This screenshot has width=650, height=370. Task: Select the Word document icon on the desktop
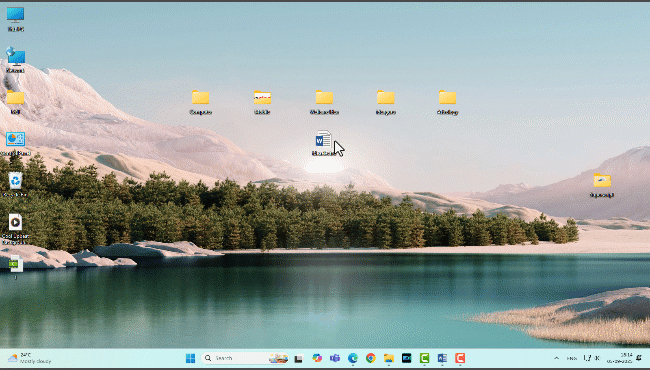click(x=323, y=143)
